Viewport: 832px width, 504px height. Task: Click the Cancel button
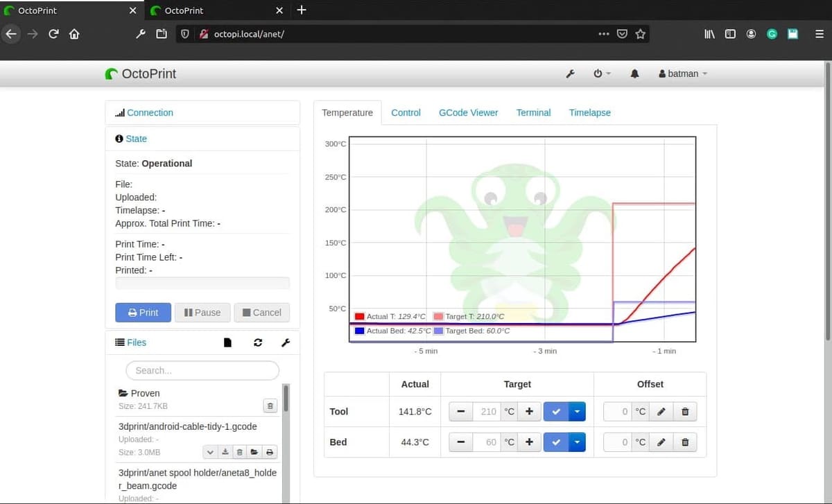pyautogui.click(x=262, y=313)
